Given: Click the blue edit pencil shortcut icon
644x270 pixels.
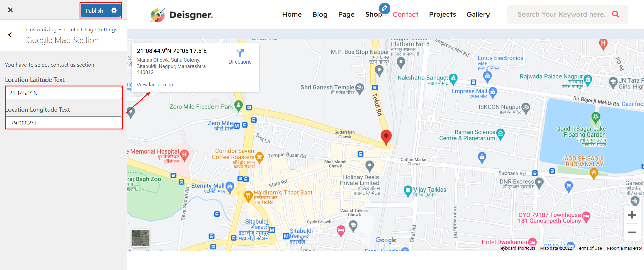Looking at the screenshot, I should click(x=385, y=8).
